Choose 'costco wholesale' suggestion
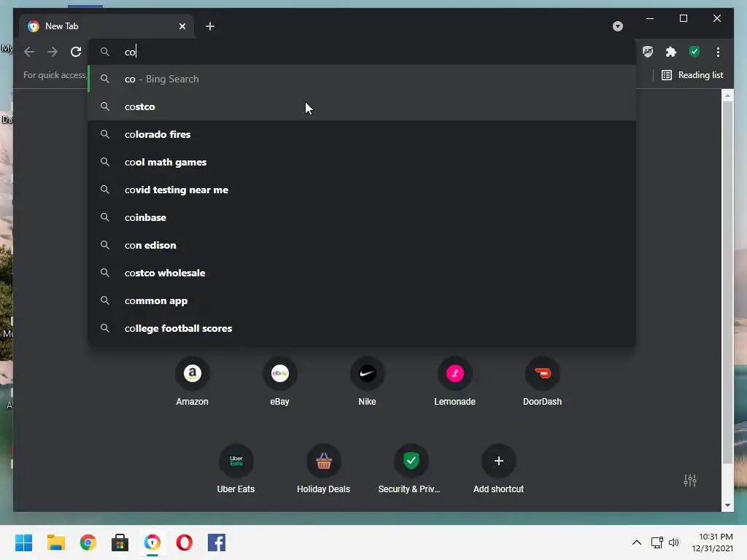Image resolution: width=747 pixels, height=560 pixels. tap(362, 273)
